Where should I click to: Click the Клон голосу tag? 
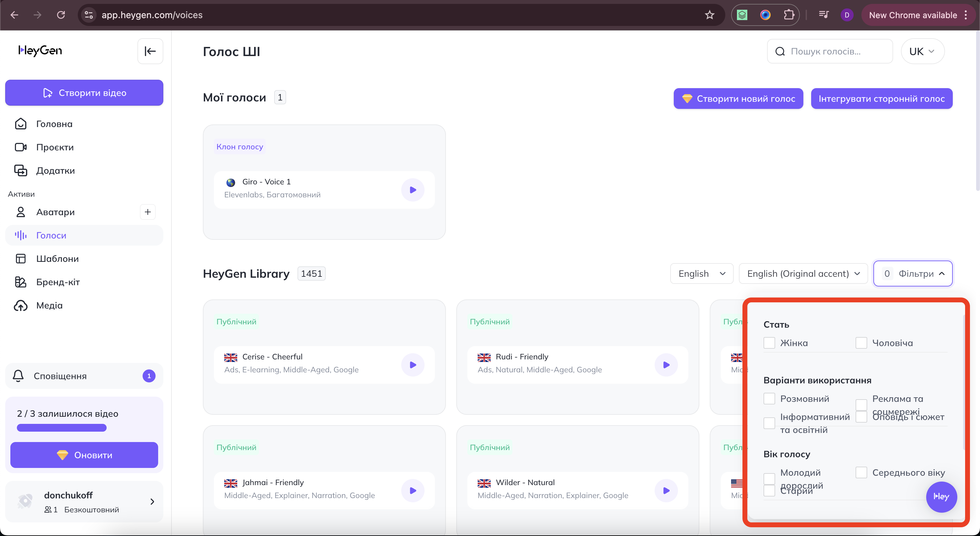(240, 146)
